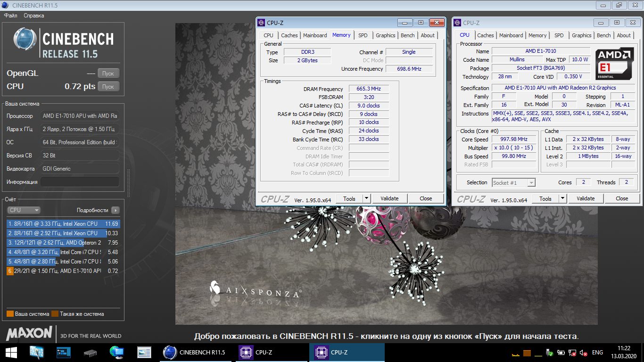This screenshot has height=362, width=644.
Task: Switch to SPD tab in Memory window
Action: [363, 35]
